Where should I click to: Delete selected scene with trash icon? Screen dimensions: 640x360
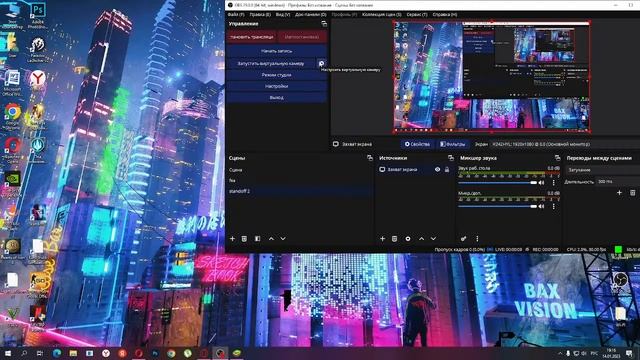244,238
